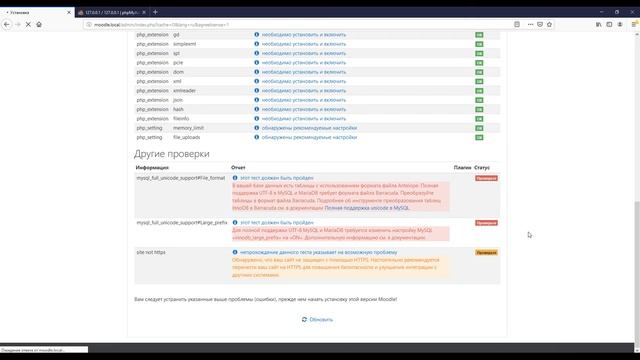Switch to the 127.0.0.1 phpMyAdmin tab

[x=112, y=13]
